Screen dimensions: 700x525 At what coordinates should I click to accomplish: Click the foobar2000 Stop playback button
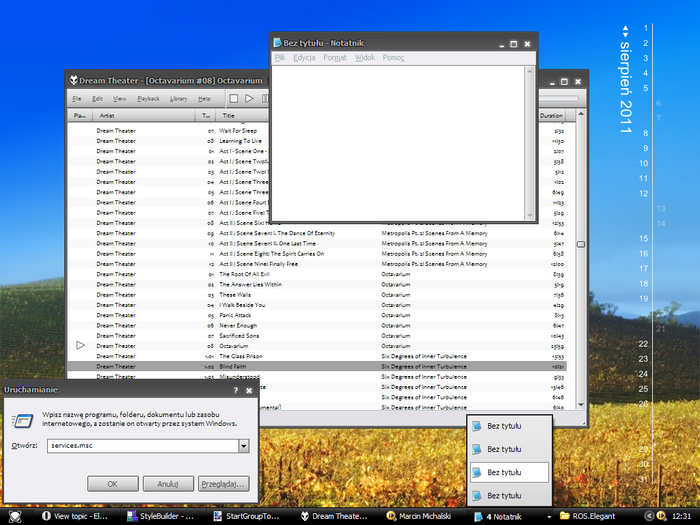pyautogui.click(x=233, y=99)
